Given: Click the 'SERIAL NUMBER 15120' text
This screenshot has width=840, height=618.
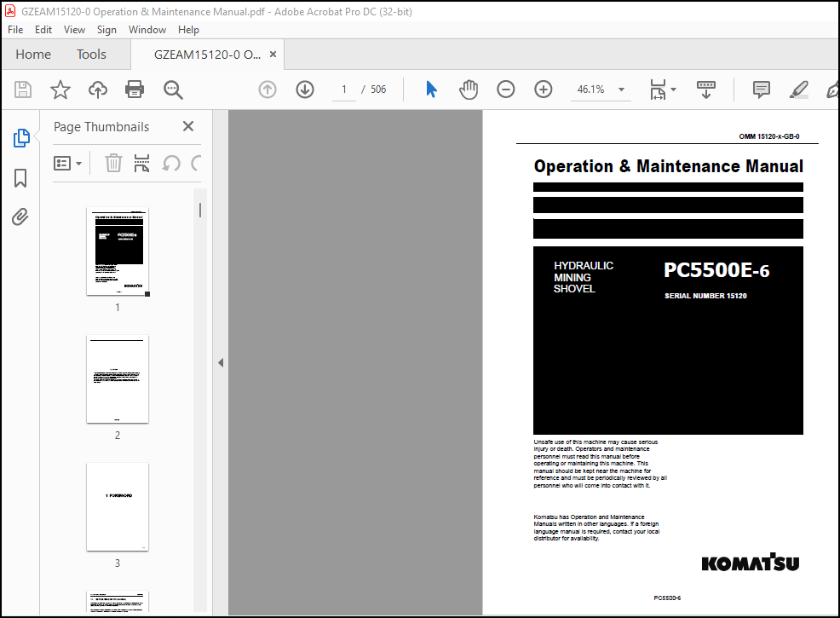Looking at the screenshot, I should pyautogui.click(x=705, y=296).
